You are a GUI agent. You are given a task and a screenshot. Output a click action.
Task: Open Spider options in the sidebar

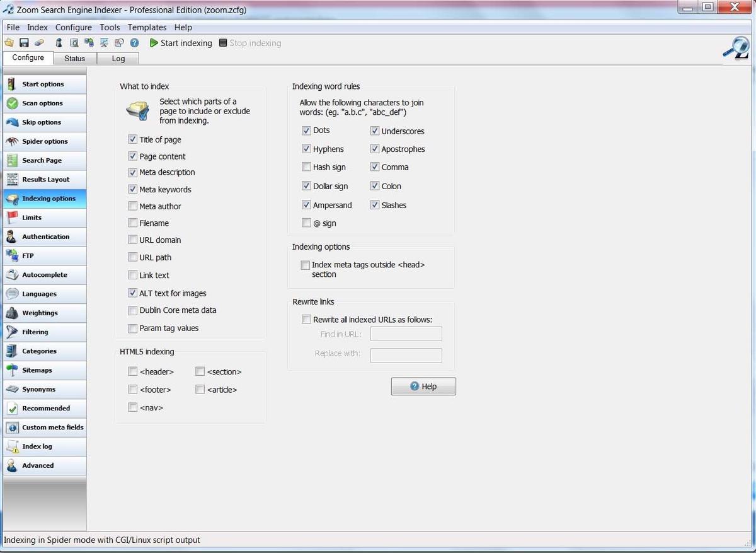click(x=45, y=141)
